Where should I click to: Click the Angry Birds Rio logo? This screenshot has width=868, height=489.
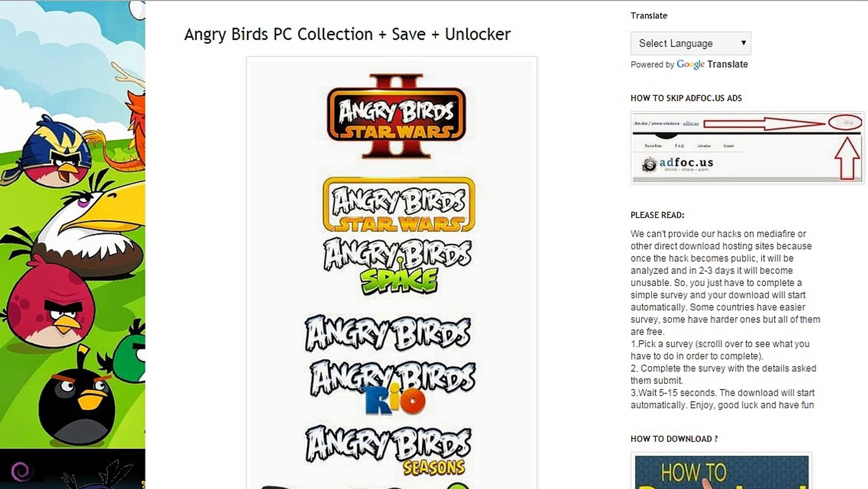point(393,388)
